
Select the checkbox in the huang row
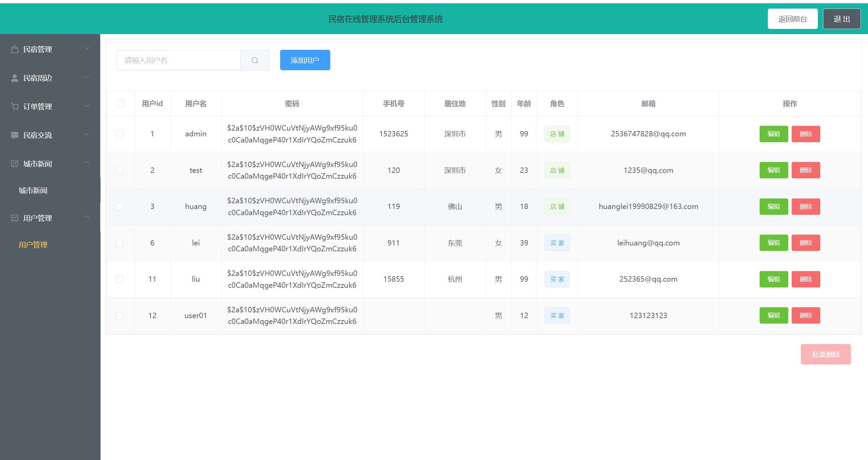120,207
